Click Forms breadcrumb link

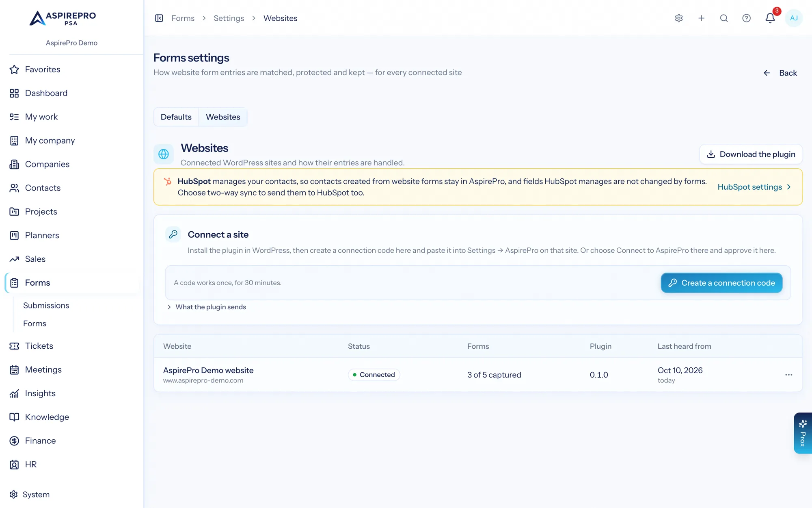point(183,18)
